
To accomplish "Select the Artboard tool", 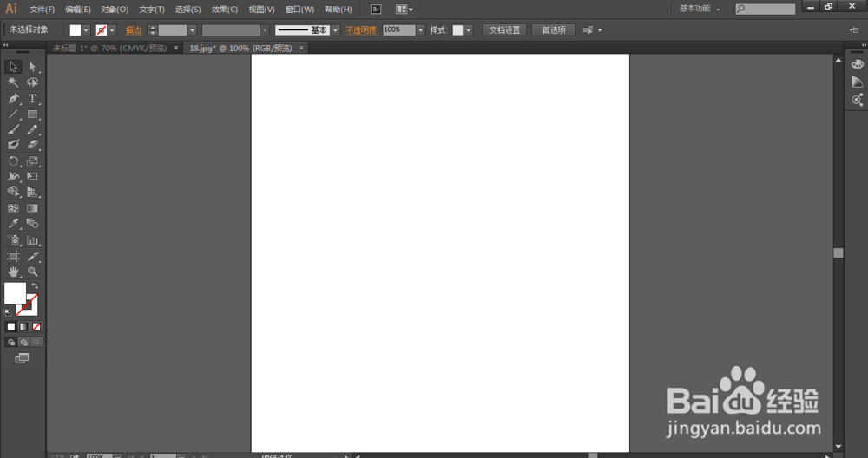I will [13, 256].
